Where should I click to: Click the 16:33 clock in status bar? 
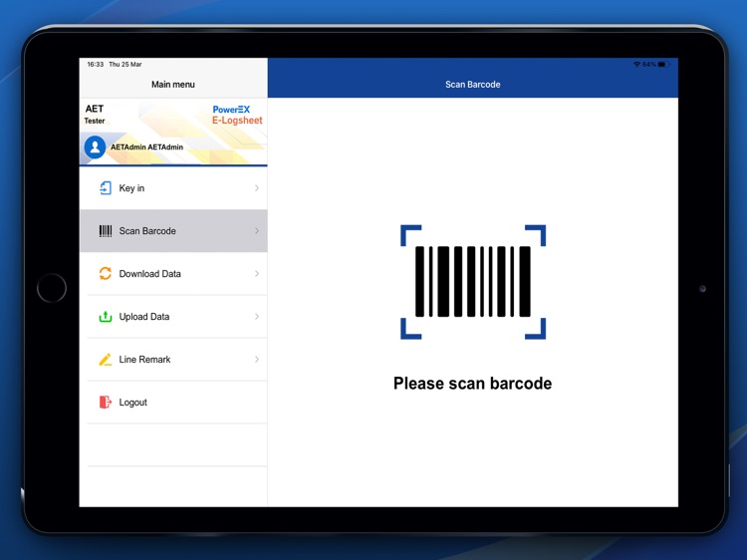pos(96,65)
